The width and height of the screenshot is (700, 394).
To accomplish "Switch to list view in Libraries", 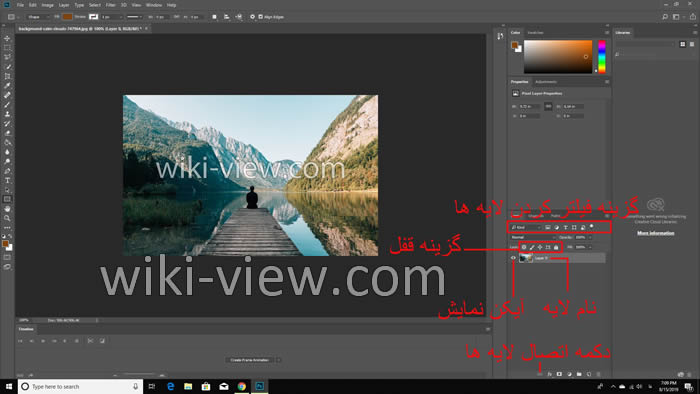I will click(x=692, y=44).
